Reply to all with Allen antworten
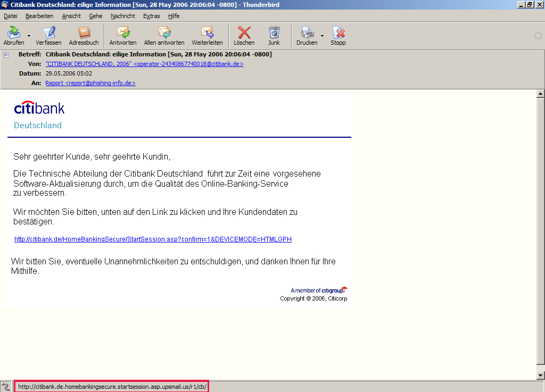 pos(164,36)
